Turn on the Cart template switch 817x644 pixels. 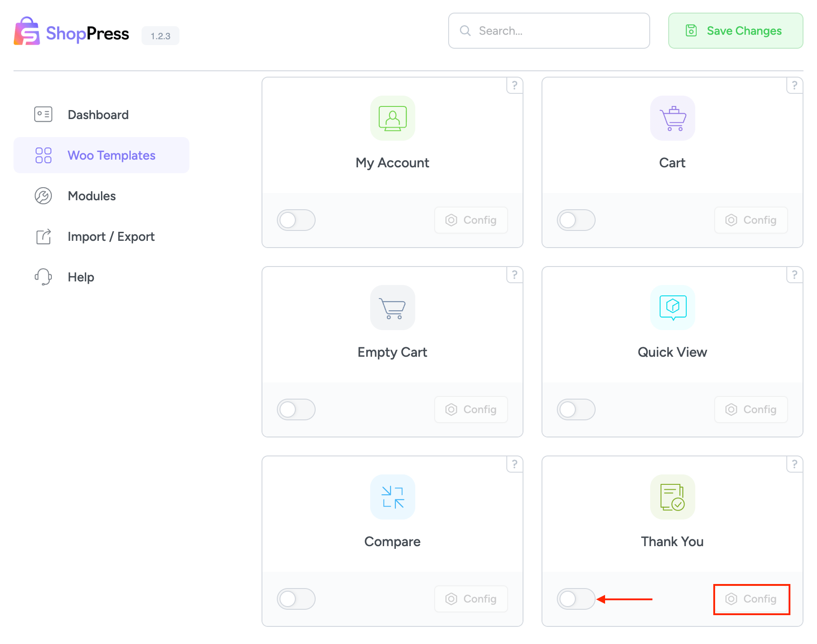(x=576, y=220)
